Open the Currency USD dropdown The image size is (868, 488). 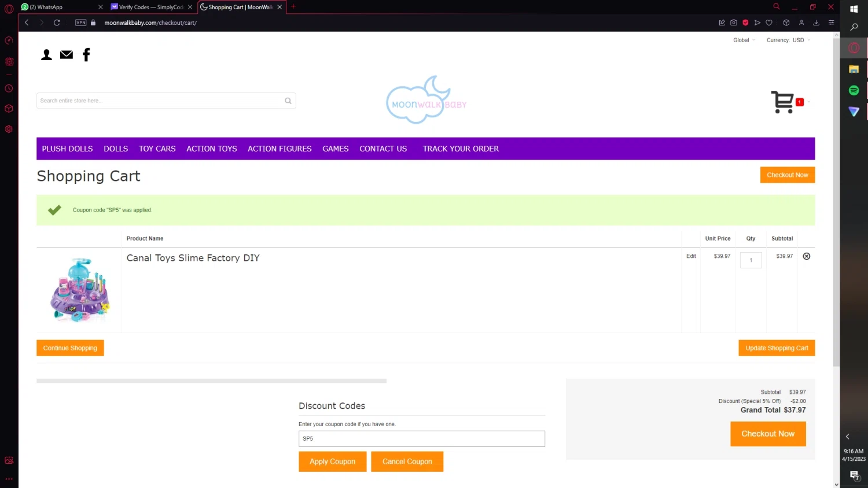tap(788, 40)
